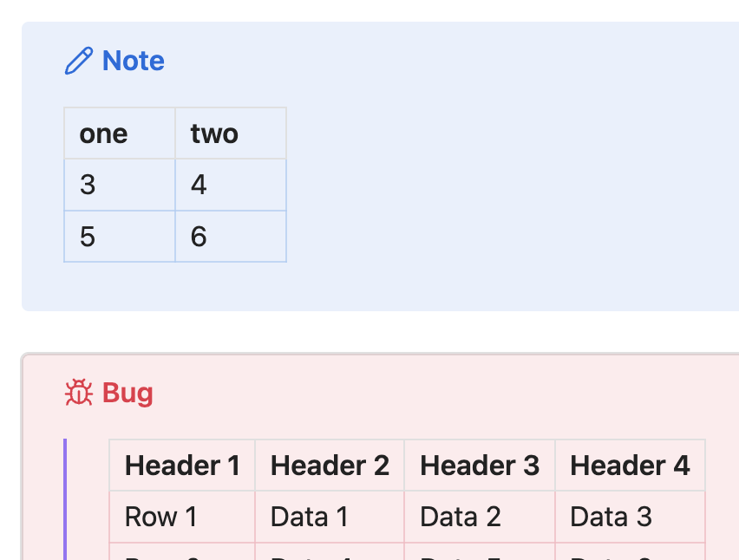The image size is (739, 560).
Task: Select the "Header 1" column header
Action: pos(182,466)
